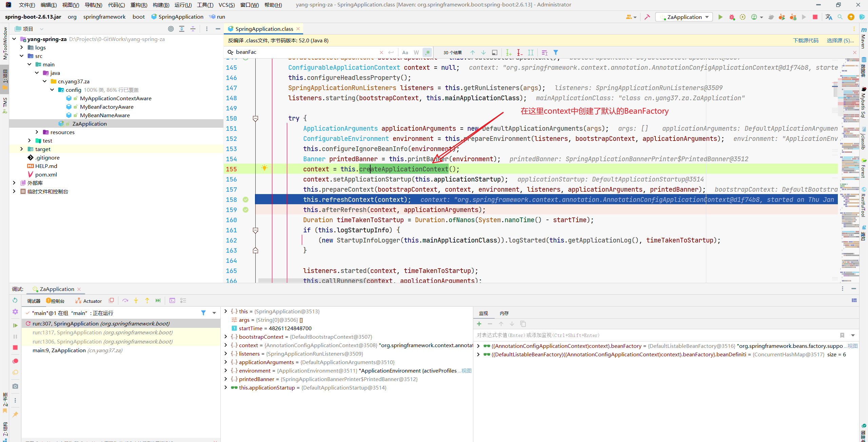Stop the process with the toolbar red square
The width and height of the screenshot is (868, 442).
click(815, 17)
